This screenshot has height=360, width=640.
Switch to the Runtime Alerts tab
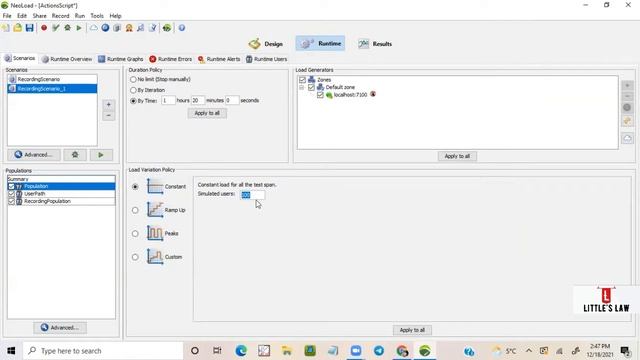pos(219,59)
